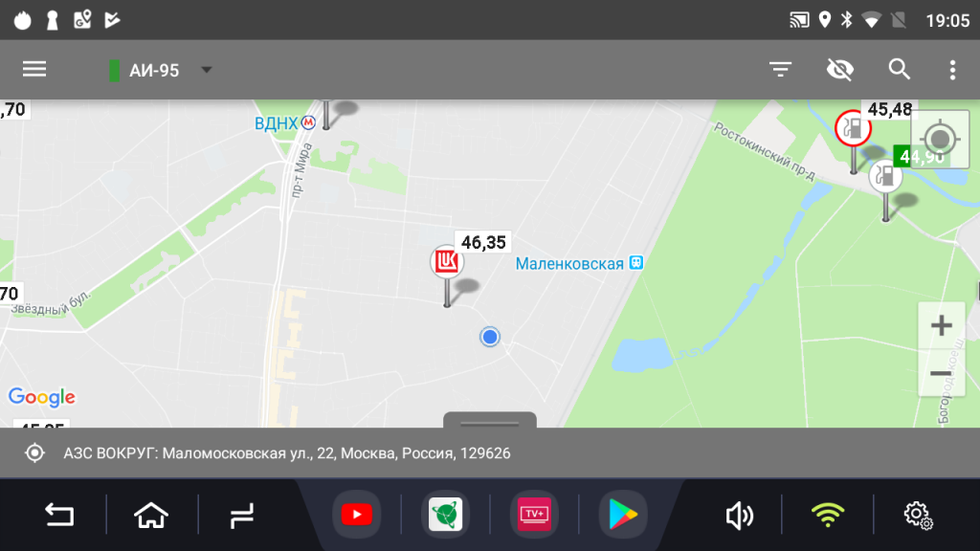Tap the green 44,90 price label
The width and height of the screenshot is (980, 551).
(x=923, y=157)
